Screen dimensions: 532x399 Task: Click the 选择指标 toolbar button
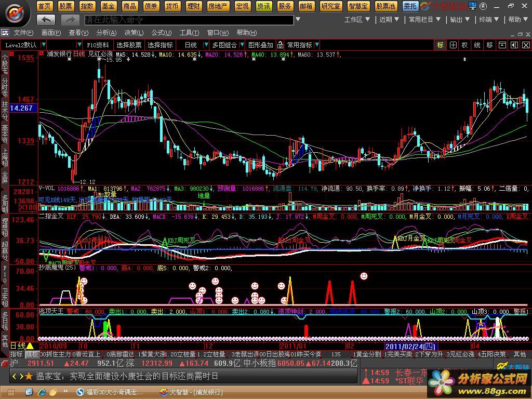pos(160,45)
